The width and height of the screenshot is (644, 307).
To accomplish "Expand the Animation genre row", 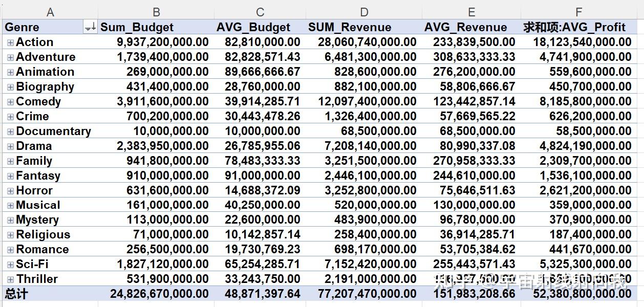I will click(10, 73).
